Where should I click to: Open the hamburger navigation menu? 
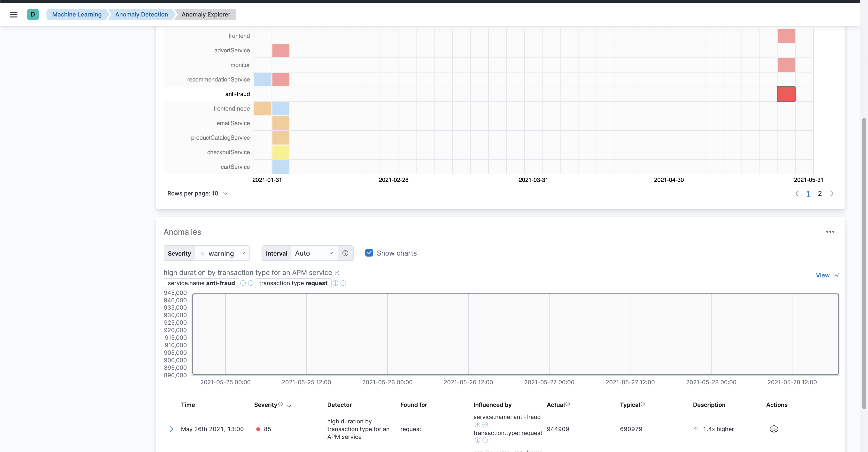tap(14, 15)
